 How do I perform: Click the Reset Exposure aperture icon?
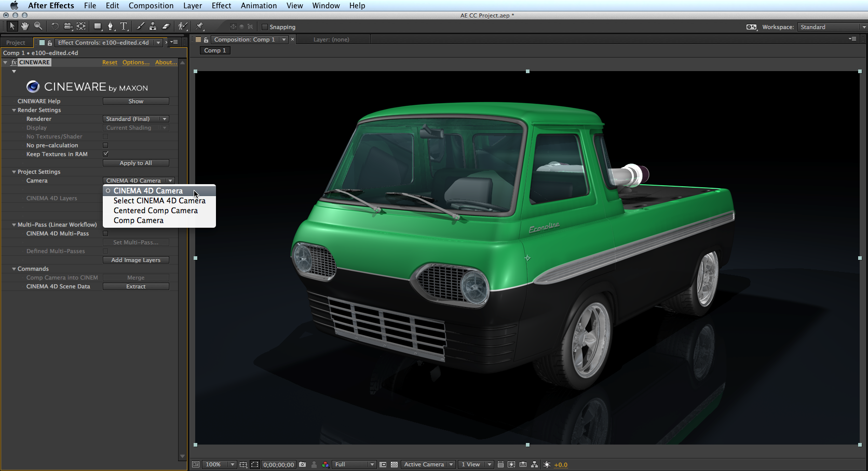(x=547, y=464)
